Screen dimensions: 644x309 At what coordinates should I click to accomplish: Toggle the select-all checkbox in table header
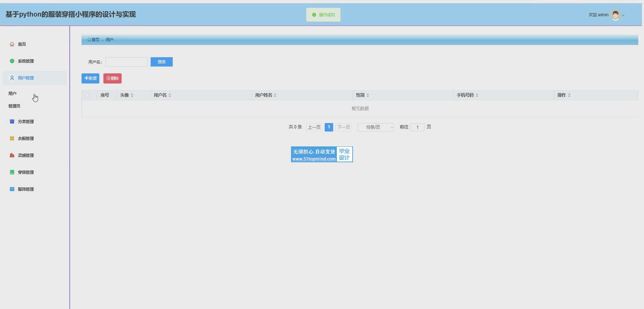[x=87, y=95]
